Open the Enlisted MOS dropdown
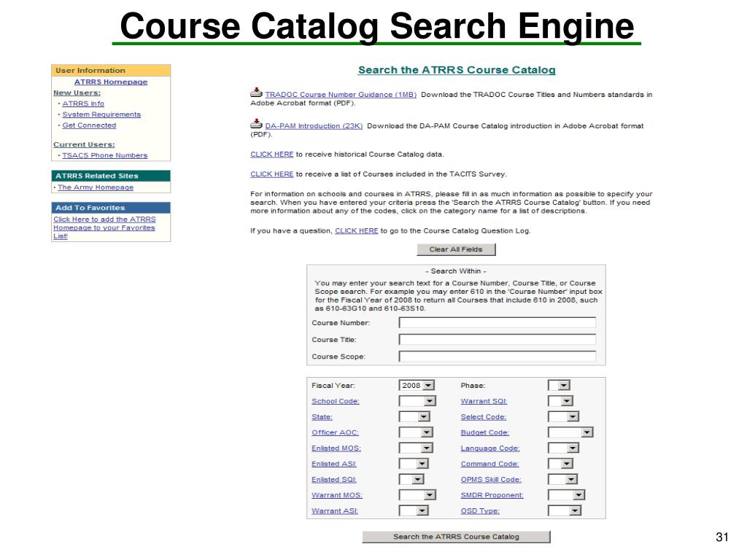Viewport: 747px width, 560px height. 416,448
